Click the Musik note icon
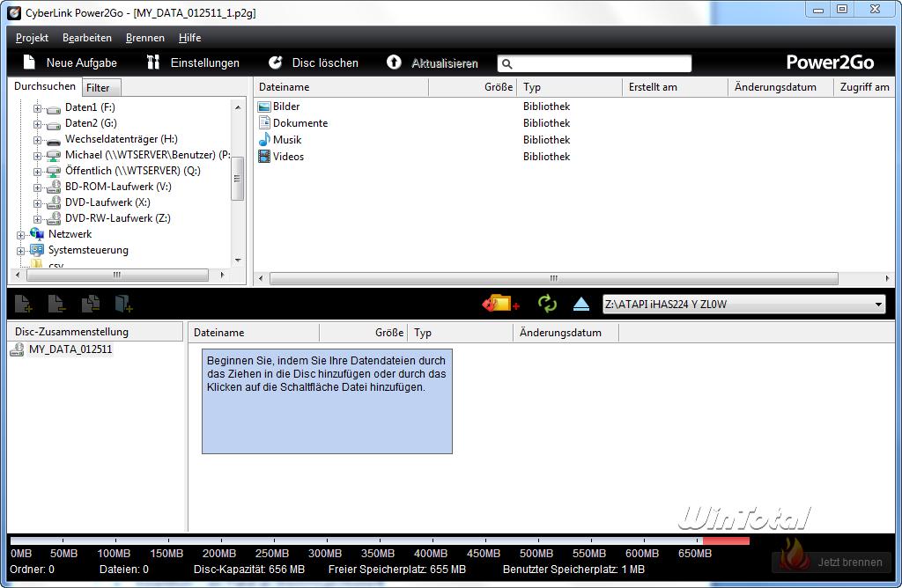This screenshot has width=902, height=588. [x=264, y=139]
